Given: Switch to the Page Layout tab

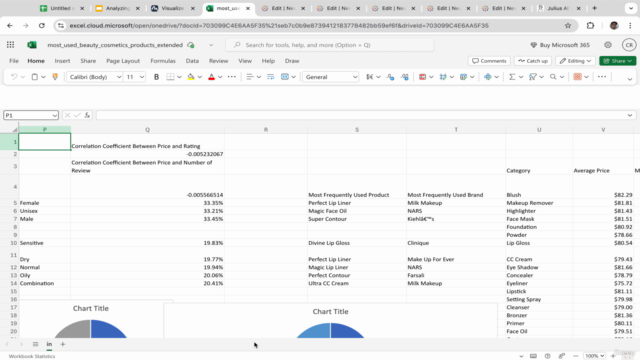Looking at the screenshot, I should click(123, 61).
